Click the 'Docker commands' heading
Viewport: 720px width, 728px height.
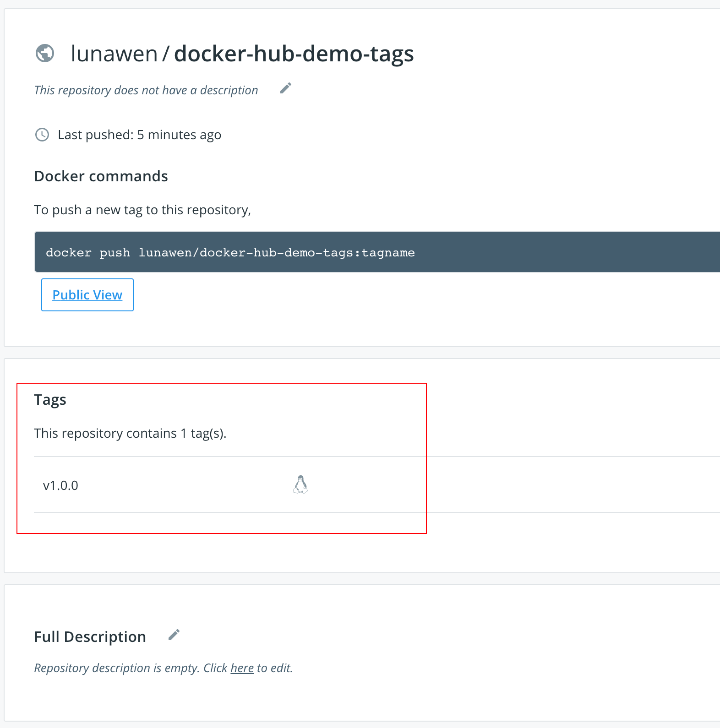pos(101,176)
